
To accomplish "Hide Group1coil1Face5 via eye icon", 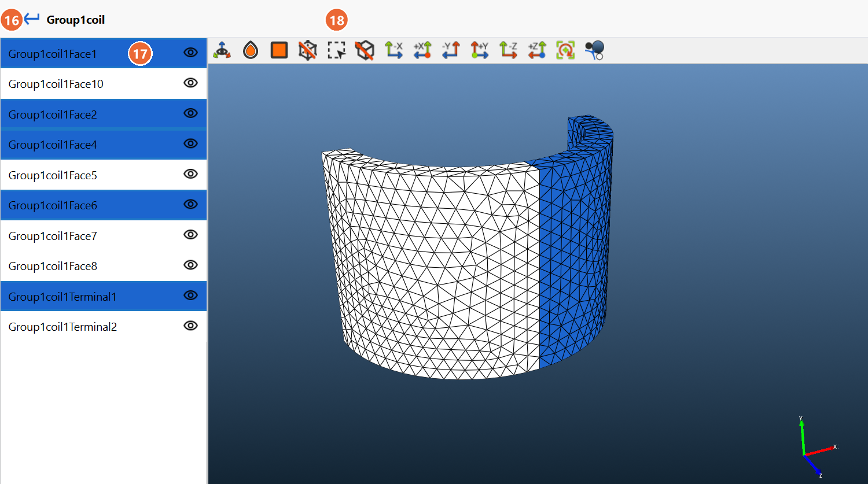I will pyautogui.click(x=190, y=174).
